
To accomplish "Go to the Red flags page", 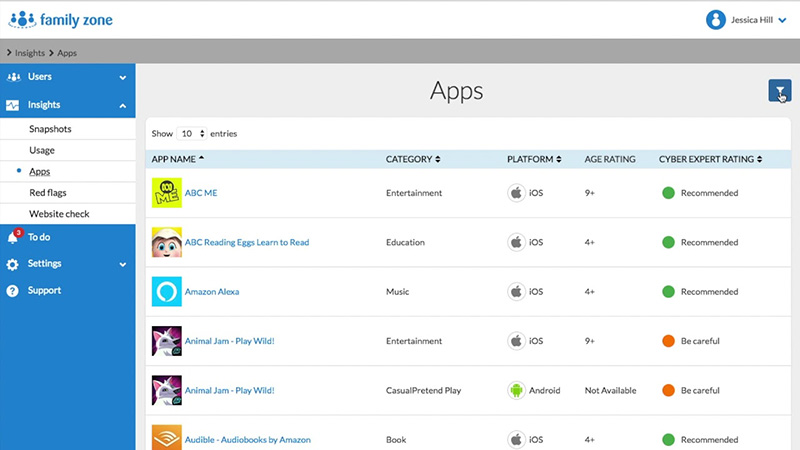I will [48, 192].
